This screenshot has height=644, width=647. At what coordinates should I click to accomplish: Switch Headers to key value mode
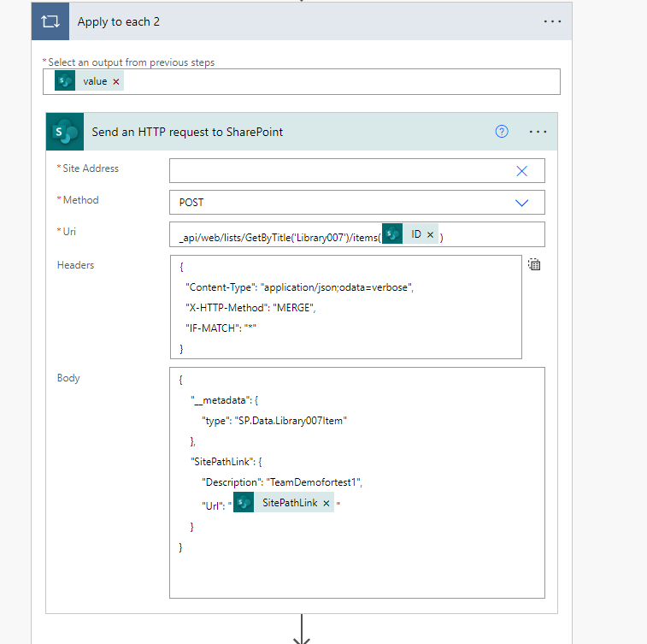click(534, 264)
